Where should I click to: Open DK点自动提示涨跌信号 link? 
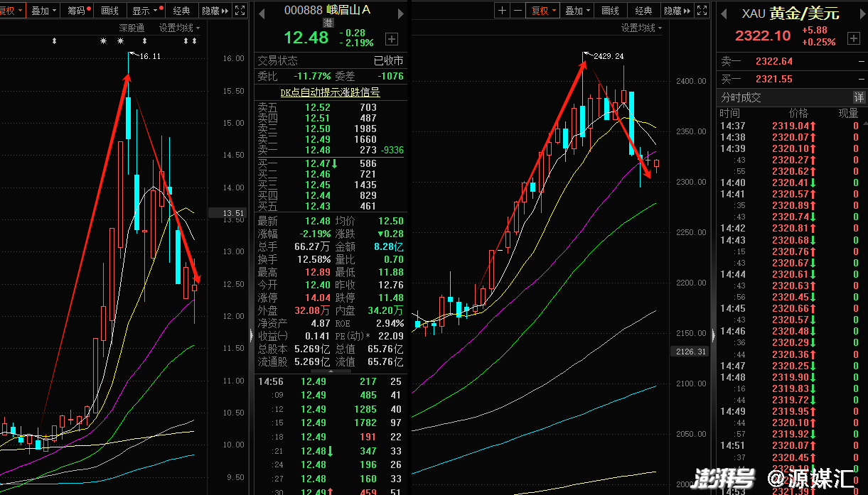(330, 92)
